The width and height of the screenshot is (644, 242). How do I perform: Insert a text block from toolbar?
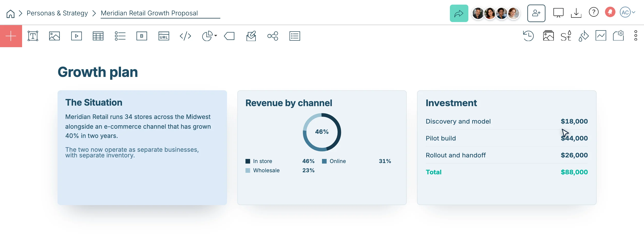(33, 36)
